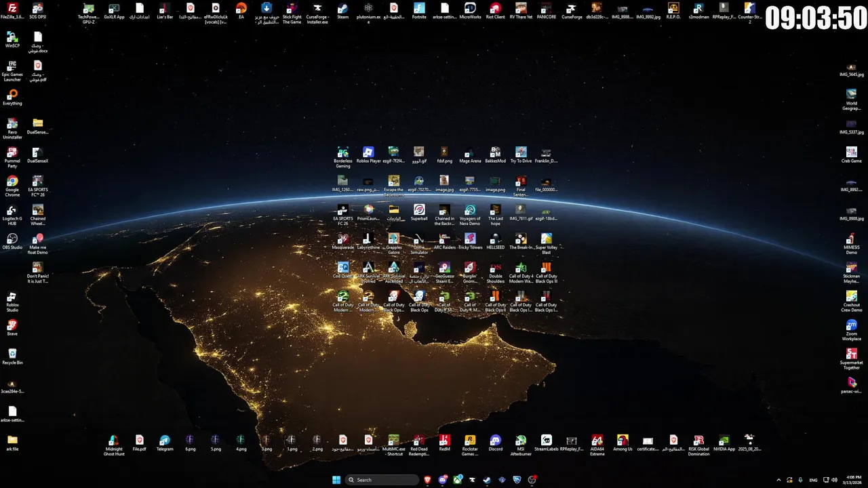
Task: Select the ark file folder
Action: tap(12, 443)
